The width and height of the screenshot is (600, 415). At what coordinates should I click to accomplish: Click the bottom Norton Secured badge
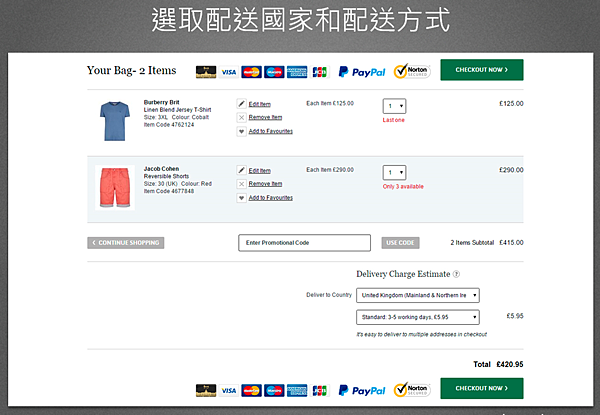(412, 389)
